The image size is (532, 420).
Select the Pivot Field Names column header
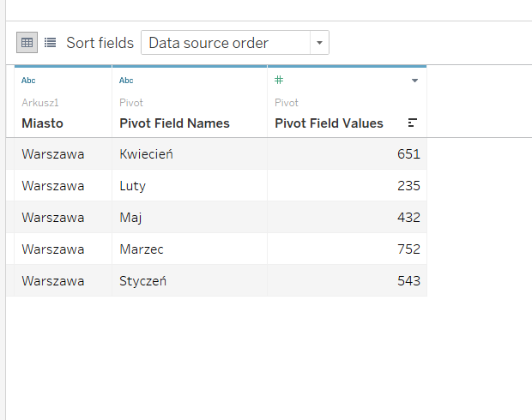click(x=174, y=123)
